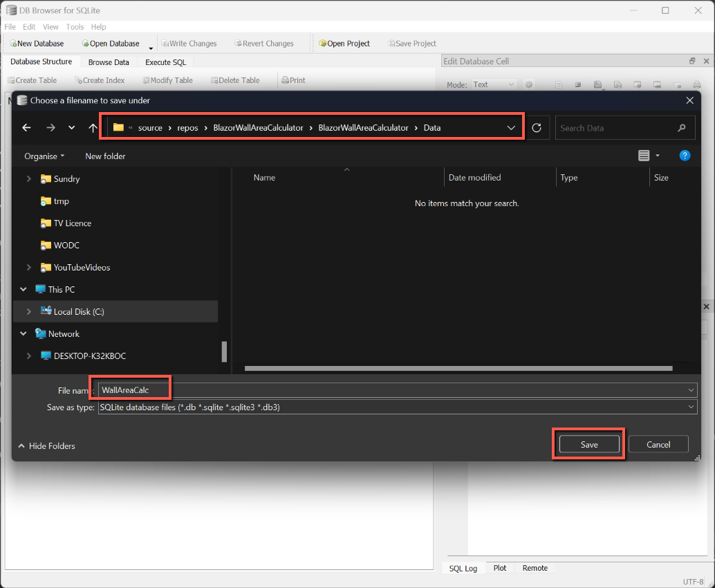Open the Organise menu
The width and height of the screenshot is (715, 588).
pos(44,156)
